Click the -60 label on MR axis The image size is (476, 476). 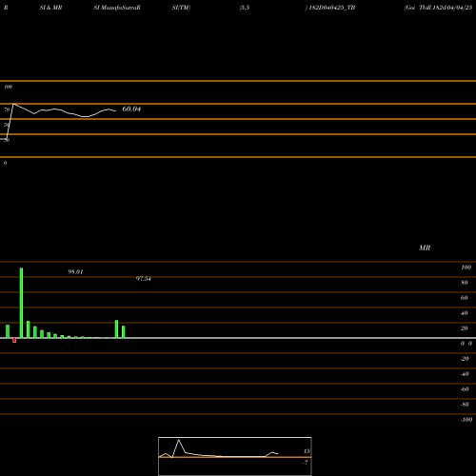(x=465, y=389)
